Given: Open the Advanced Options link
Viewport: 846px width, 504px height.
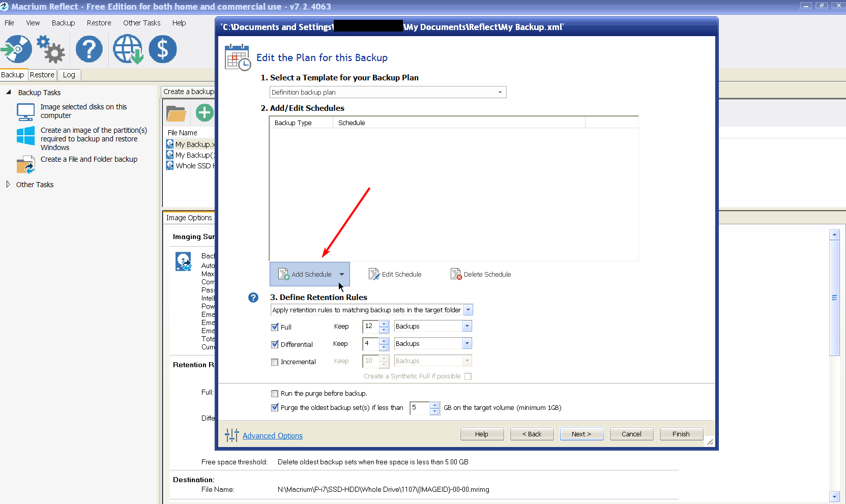Looking at the screenshot, I should (272, 436).
